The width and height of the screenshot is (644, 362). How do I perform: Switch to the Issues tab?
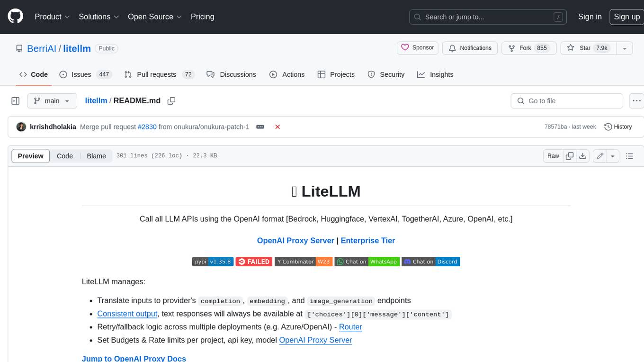[85, 74]
